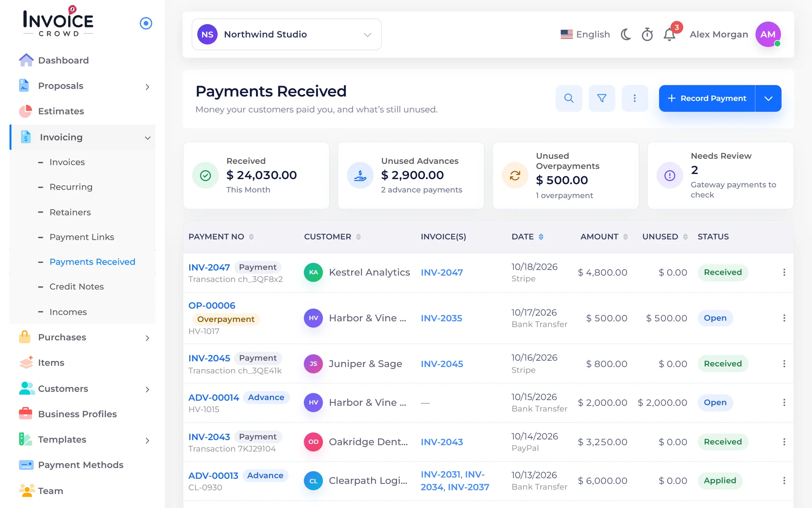Open page options three-dot button

[635, 98]
